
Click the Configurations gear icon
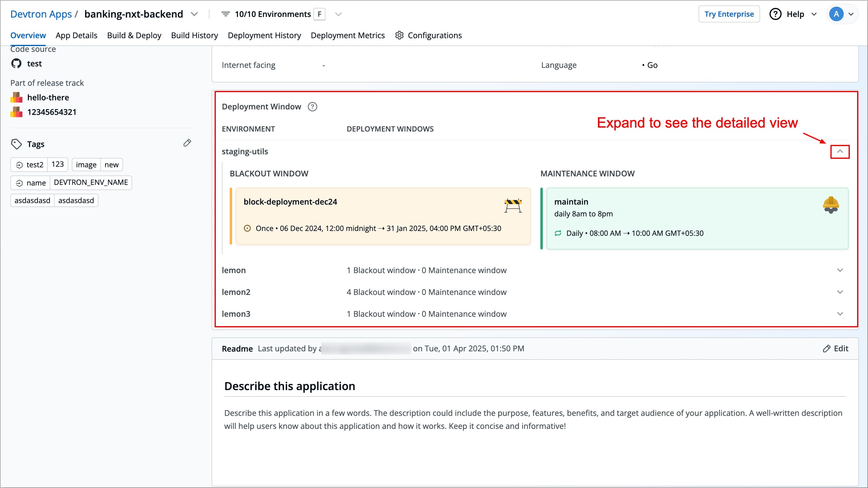tap(399, 35)
